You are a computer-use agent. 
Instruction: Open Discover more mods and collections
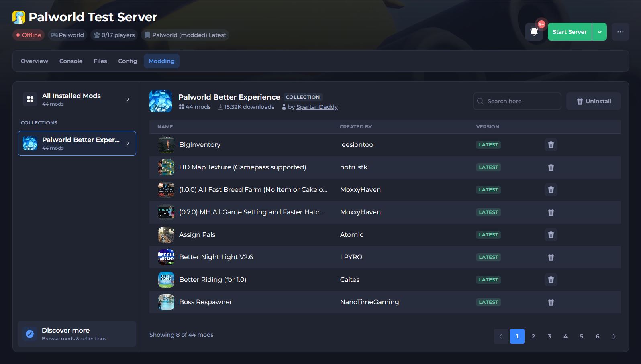[x=77, y=334]
